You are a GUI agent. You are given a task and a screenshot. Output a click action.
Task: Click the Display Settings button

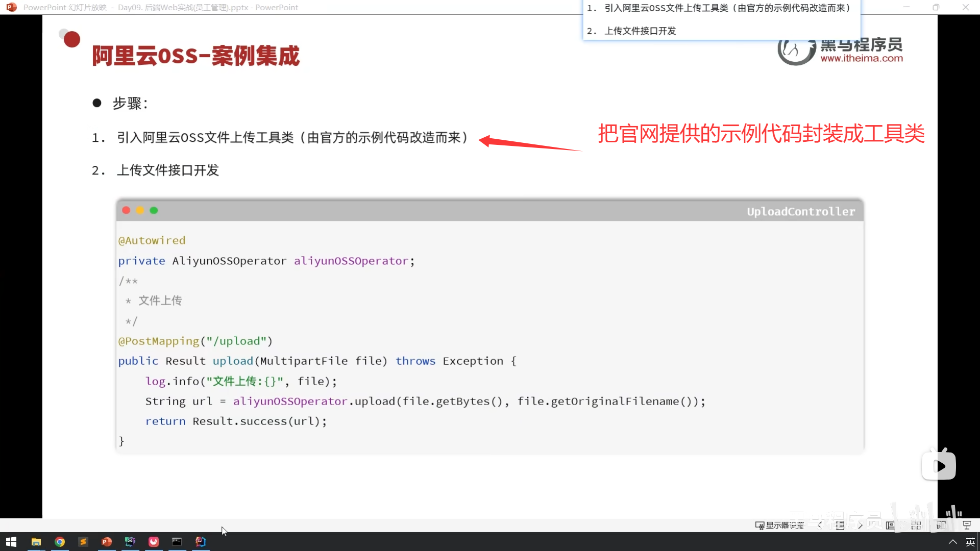(x=779, y=525)
